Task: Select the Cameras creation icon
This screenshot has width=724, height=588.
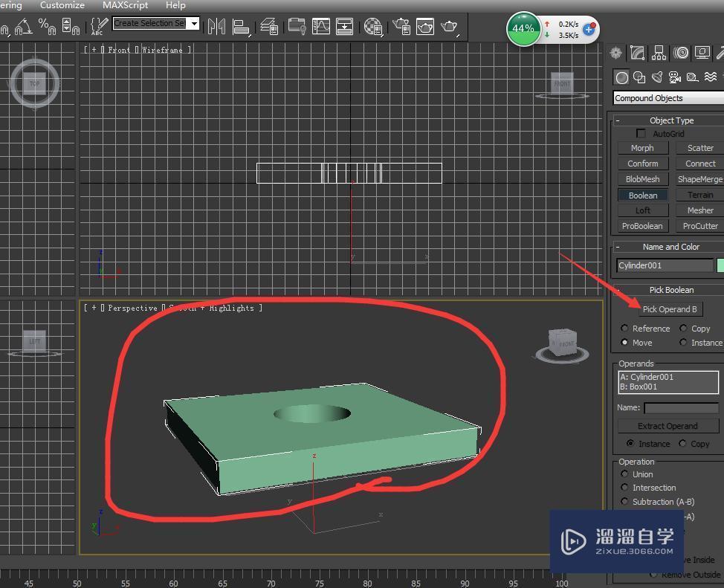Action: tap(675, 77)
